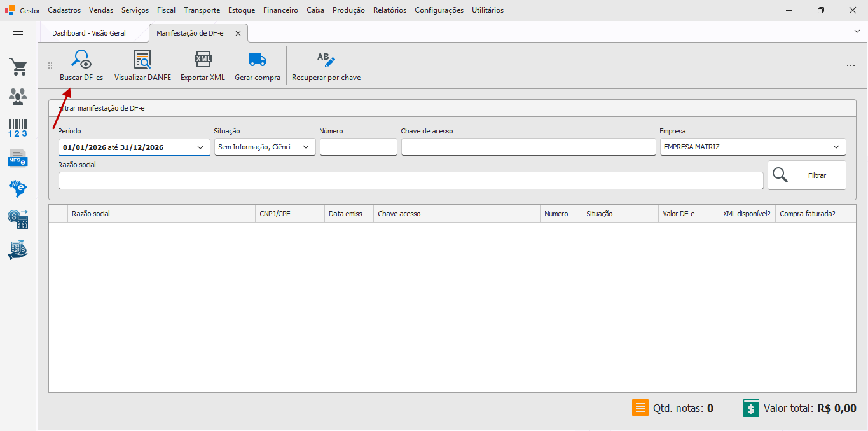Click the Filtrar search button

pyautogui.click(x=807, y=175)
